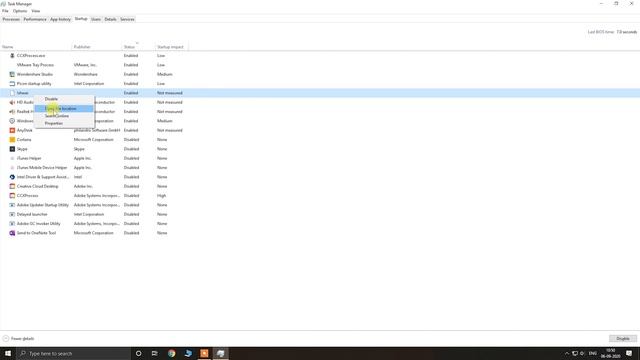Screen dimensions: 640x360
Task: Click Disabled status of Cortana
Action: [x=131, y=140]
